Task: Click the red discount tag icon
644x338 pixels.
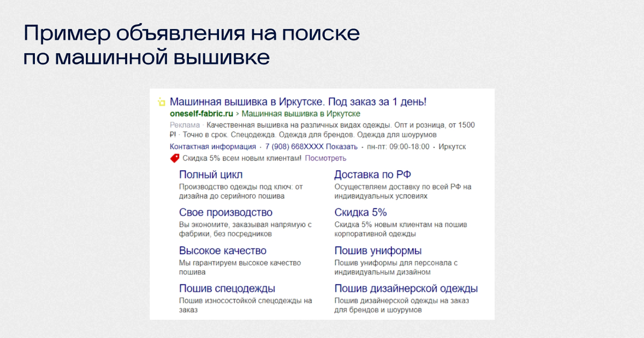Action: tap(174, 158)
